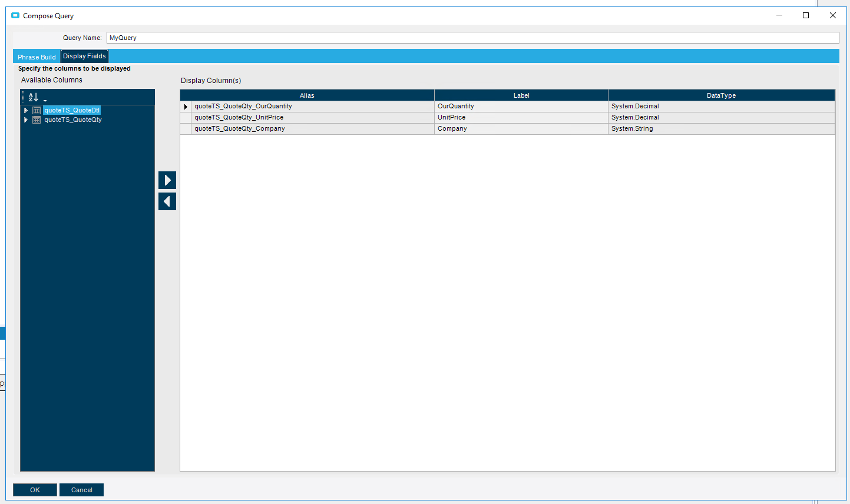
Task: Add column with the right arrow button
Action: 167,180
